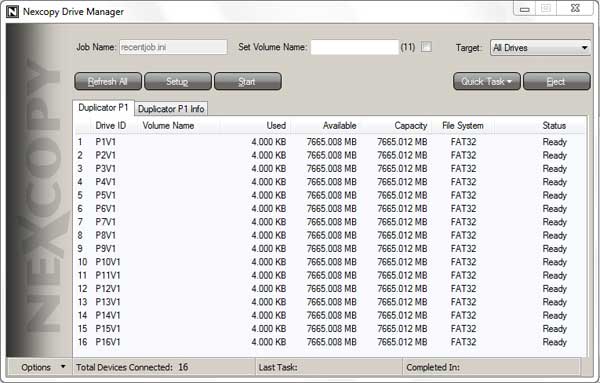
Task: Select drive row P4V1
Action: (330, 182)
